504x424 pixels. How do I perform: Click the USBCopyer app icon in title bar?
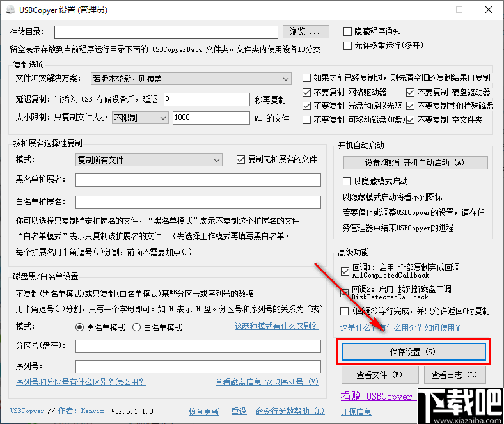11,10
